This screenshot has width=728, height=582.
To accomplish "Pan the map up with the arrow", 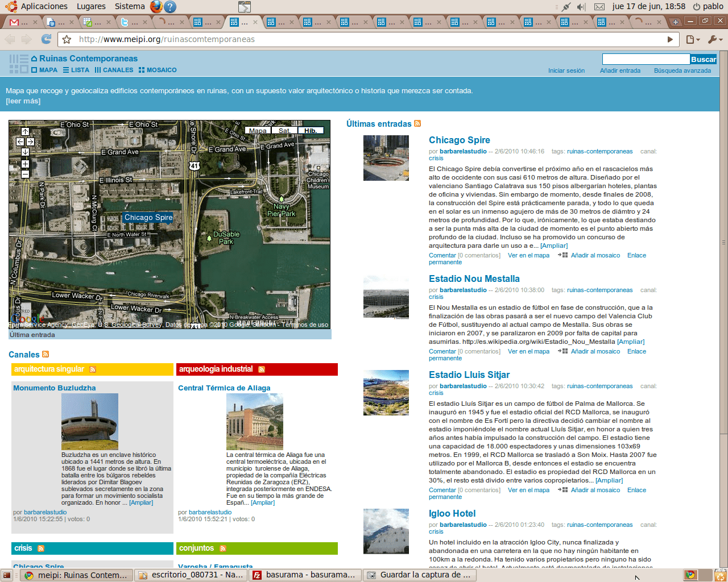I will (x=25, y=132).
